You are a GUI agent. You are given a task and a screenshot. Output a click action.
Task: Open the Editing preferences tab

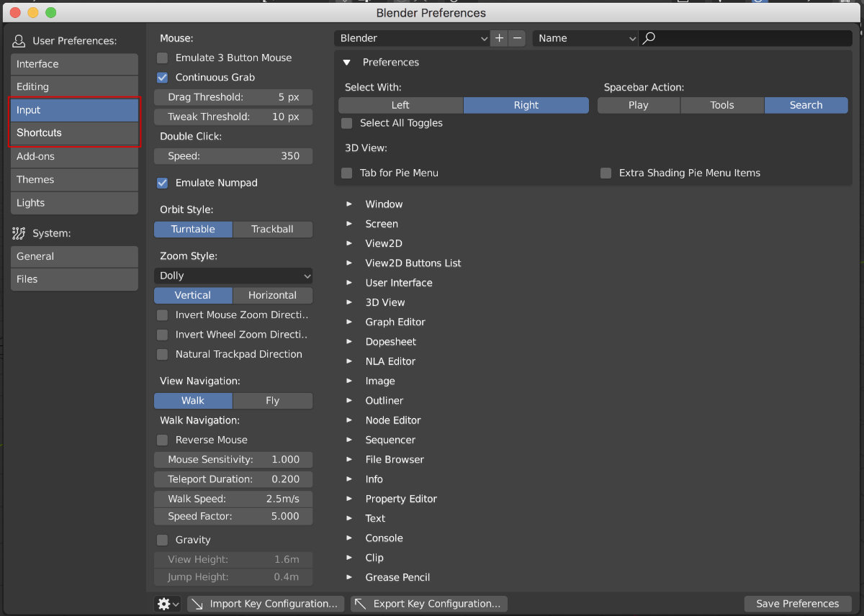pyautogui.click(x=74, y=87)
